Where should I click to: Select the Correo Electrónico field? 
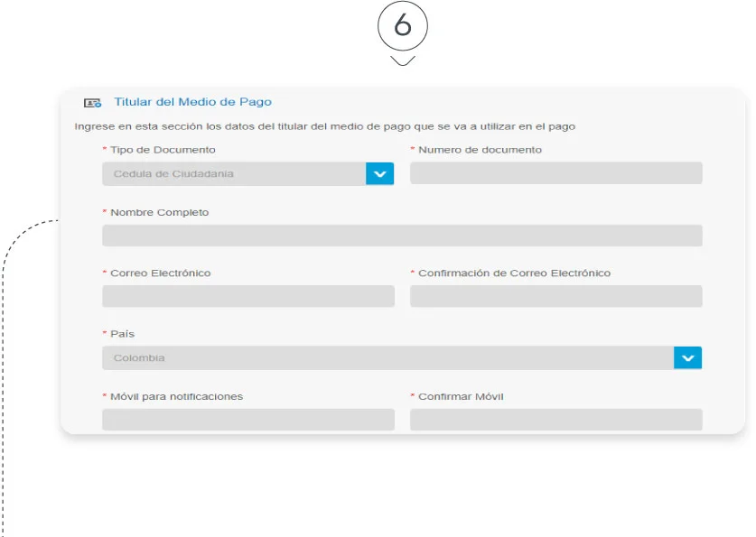[x=247, y=296]
